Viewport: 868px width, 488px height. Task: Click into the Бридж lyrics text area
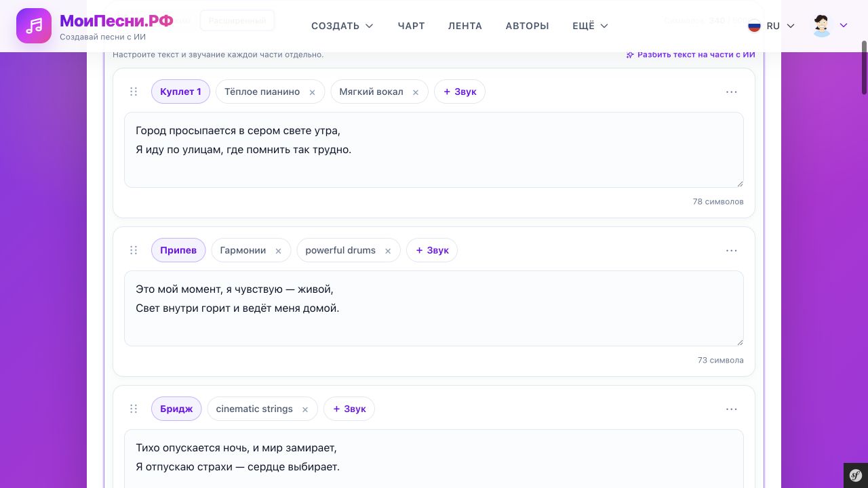(x=434, y=458)
